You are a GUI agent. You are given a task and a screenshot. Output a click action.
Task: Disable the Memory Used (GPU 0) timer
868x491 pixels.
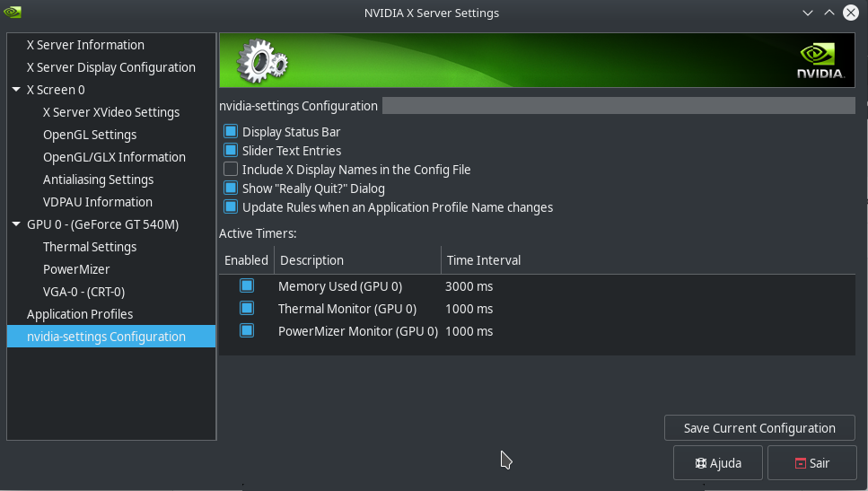[247, 285]
